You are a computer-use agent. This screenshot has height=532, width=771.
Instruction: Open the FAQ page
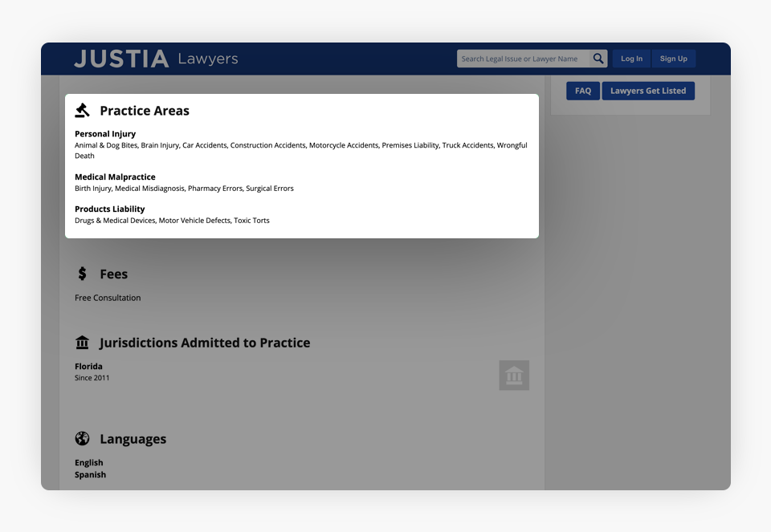583,91
